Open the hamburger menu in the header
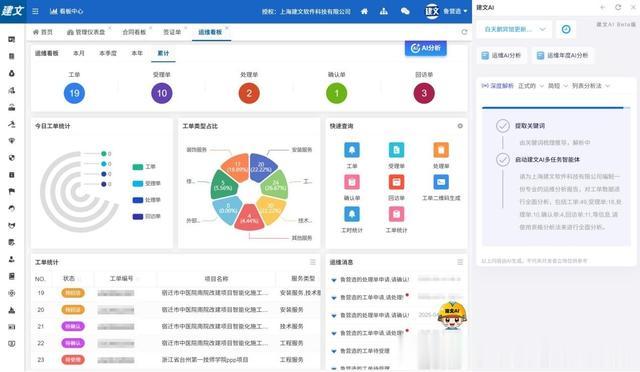Image resolution: width=640 pixels, height=372 pixels. click(x=35, y=11)
